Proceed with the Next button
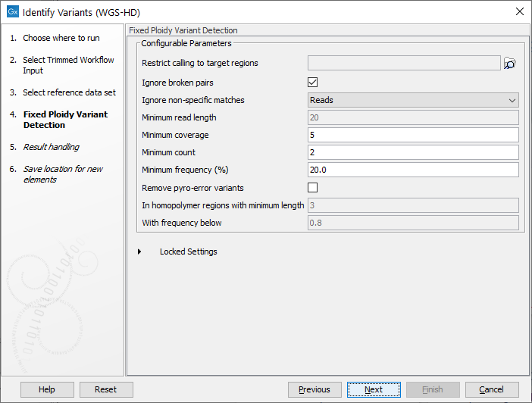532x403 pixels. pyautogui.click(x=374, y=389)
